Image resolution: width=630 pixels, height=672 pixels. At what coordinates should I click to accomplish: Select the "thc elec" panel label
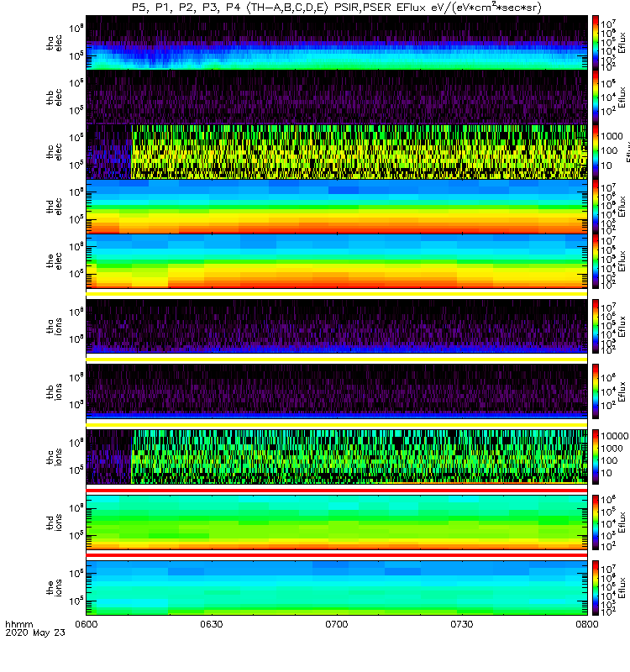pyautogui.click(x=54, y=152)
